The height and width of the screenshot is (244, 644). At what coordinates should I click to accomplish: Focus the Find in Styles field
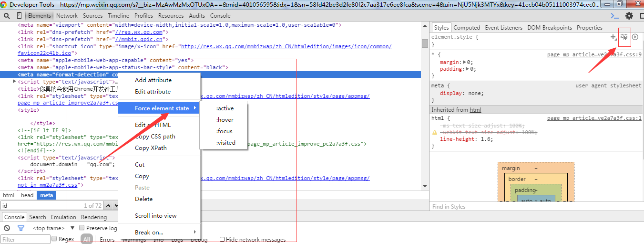tap(536, 207)
